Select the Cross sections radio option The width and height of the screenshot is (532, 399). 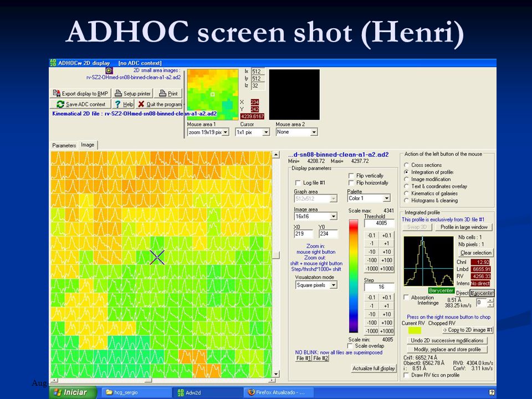coord(406,165)
